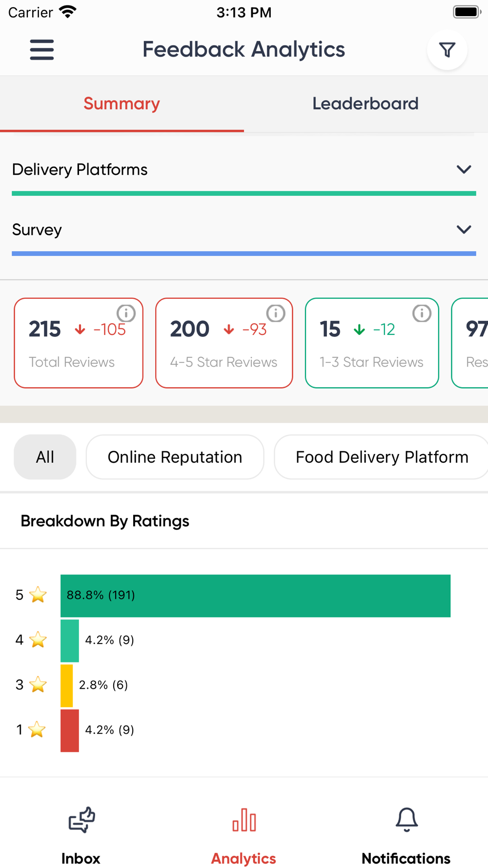Show info for 4-5 Star Reviews card
The height and width of the screenshot is (868, 488).
[276, 313]
